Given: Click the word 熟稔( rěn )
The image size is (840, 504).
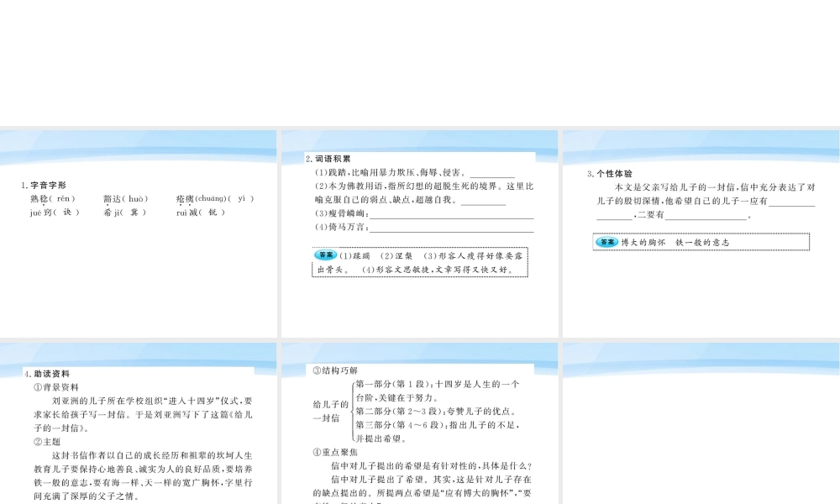Looking at the screenshot, I should coord(52,199).
